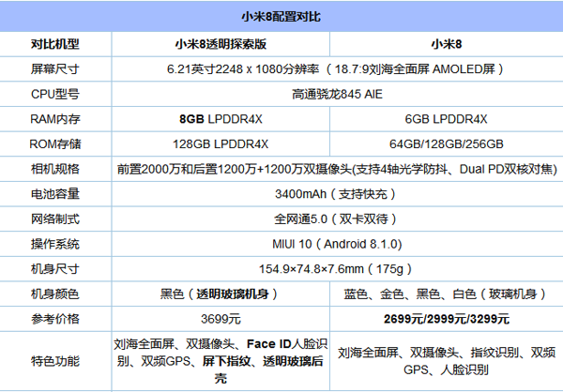Select the 操作系统 row label
This screenshot has height=392, width=563.
pos(55,244)
